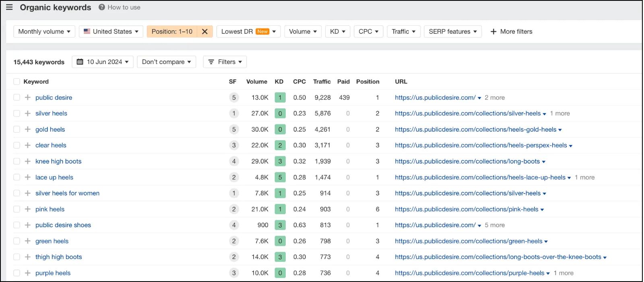Open the Traffic filter dropdown
This screenshot has height=282, width=644.
click(404, 31)
